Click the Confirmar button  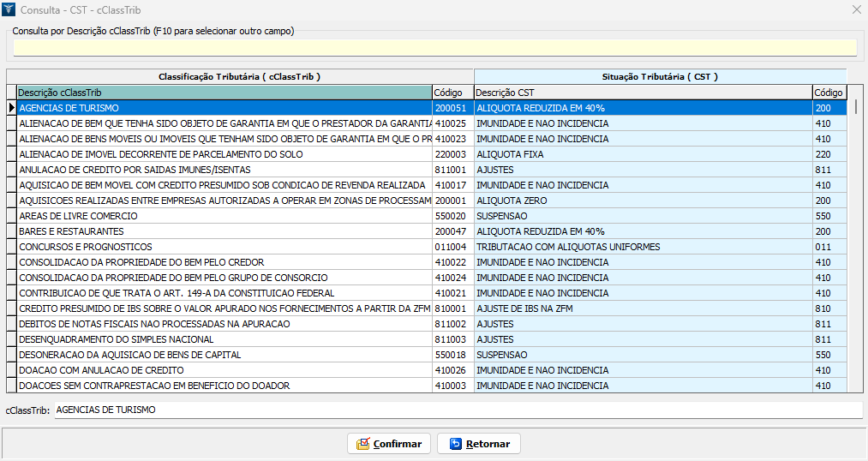point(388,444)
